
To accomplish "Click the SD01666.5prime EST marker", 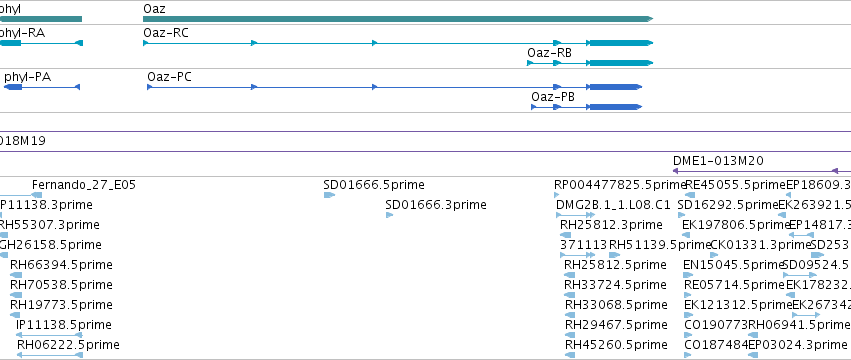I will (329, 195).
